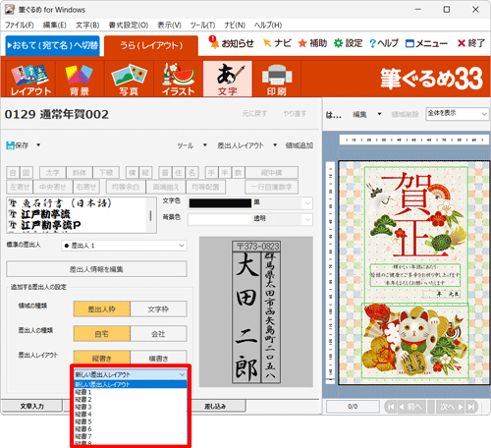Screen dimensions: 491x448
Task: Expand the 全体を表示 zoom dropdown
Action: 457,114
